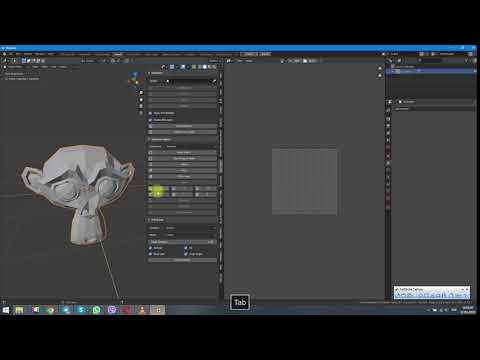The height and width of the screenshot is (360, 480).
Task: Open the Windows Start menu
Action: coord(6,310)
